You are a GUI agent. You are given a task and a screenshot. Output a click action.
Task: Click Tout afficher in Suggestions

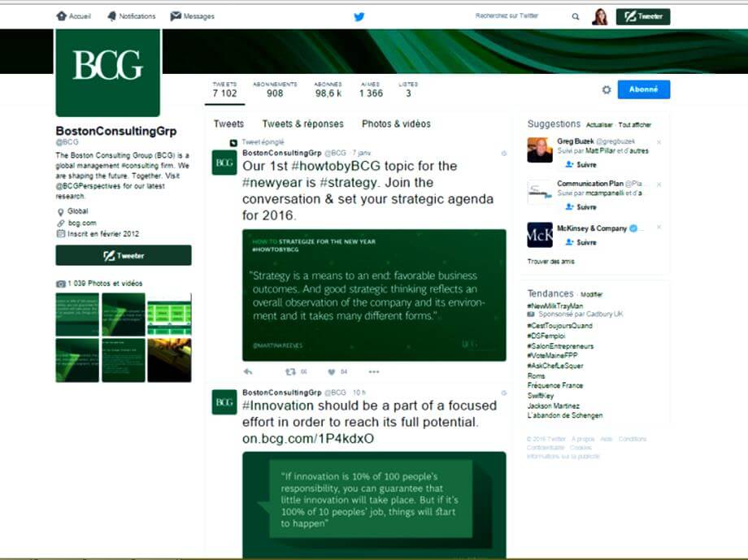[x=634, y=125]
